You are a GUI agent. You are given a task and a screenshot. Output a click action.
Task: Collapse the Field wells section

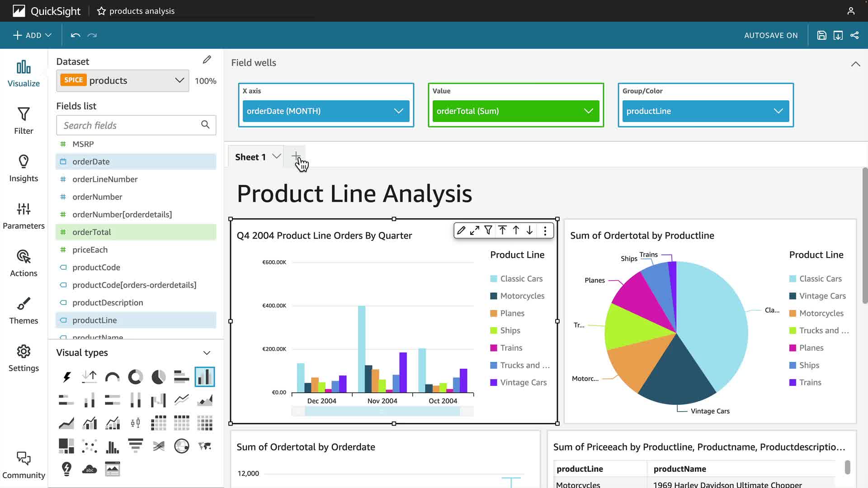click(855, 64)
